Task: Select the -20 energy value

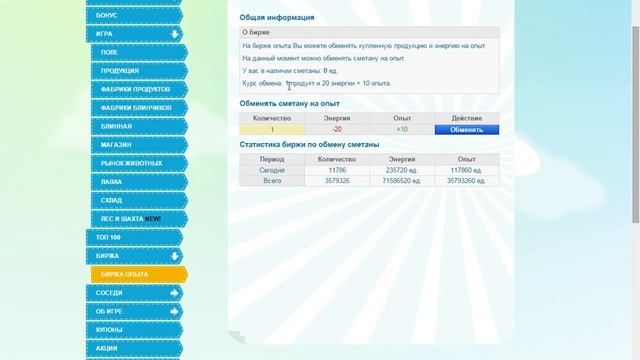Action: tap(337, 130)
